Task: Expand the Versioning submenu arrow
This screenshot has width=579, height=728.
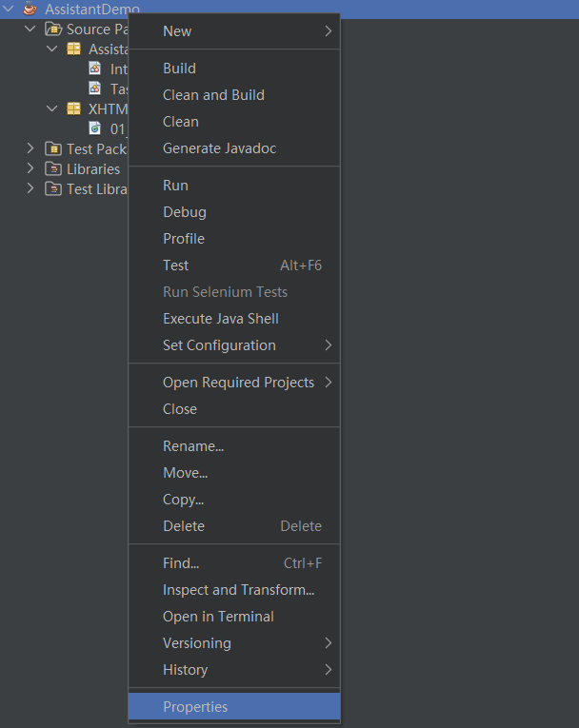Action: click(x=329, y=643)
